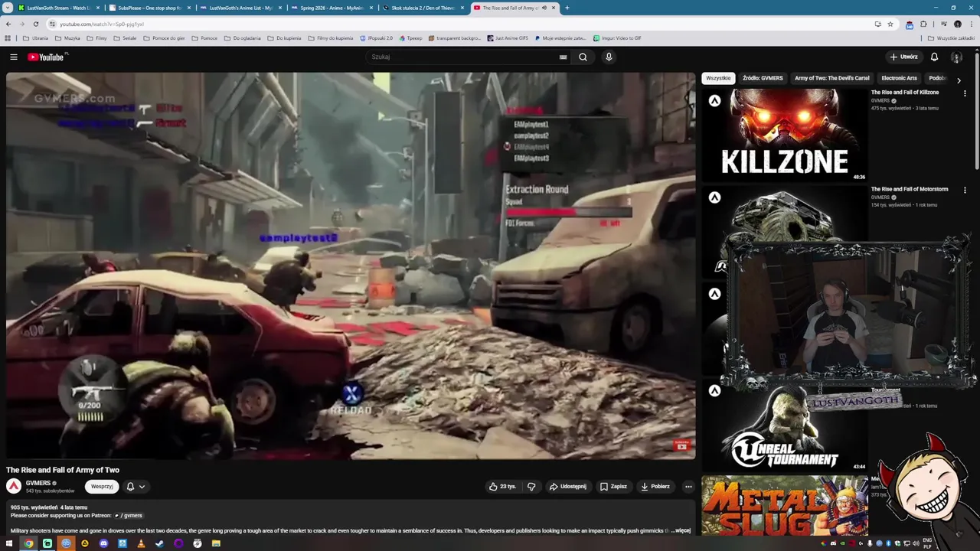
Task: Click the Zapisz save button
Action: pos(613,486)
